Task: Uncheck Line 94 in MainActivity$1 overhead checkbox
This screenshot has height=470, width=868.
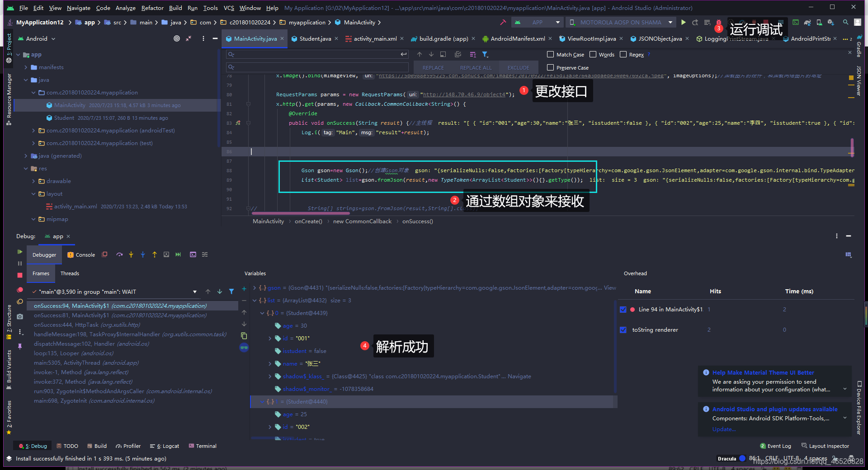Action: [x=623, y=310]
